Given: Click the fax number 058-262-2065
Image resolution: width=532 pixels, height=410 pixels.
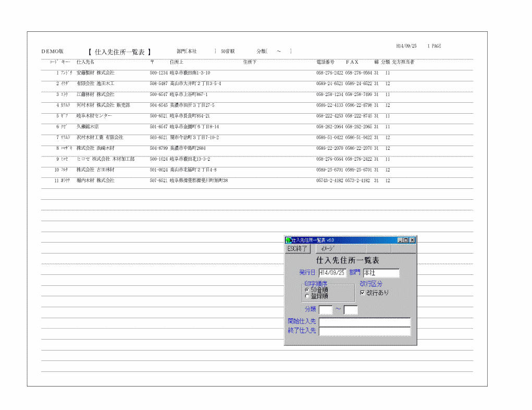Looking at the screenshot, I should (x=358, y=127).
